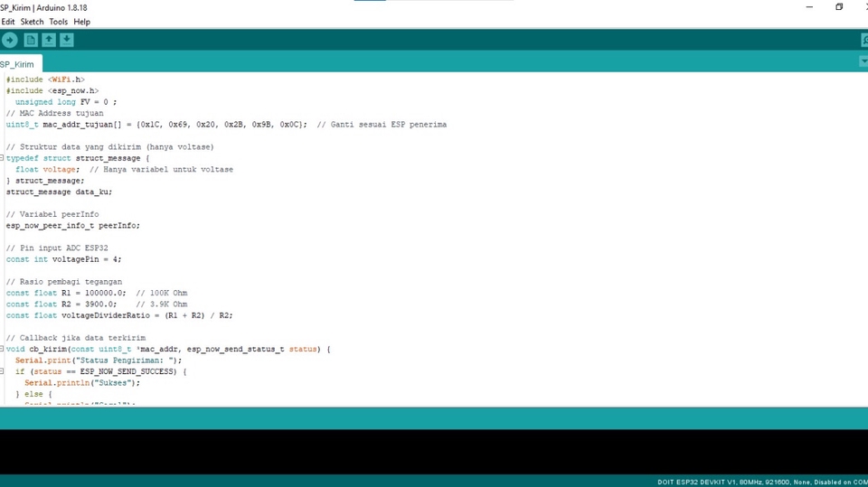The width and height of the screenshot is (868, 487).
Task: Open the Sketch menu
Action: point(32,22)
